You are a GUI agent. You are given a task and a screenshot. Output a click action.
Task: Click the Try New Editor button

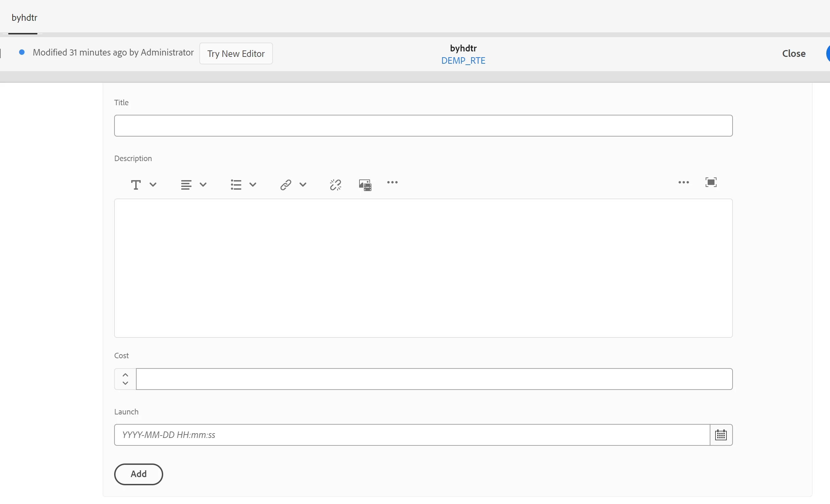236,53
